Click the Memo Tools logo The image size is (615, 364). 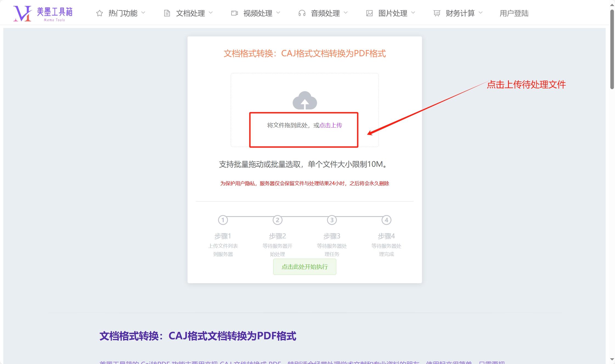tap(44, 12)
